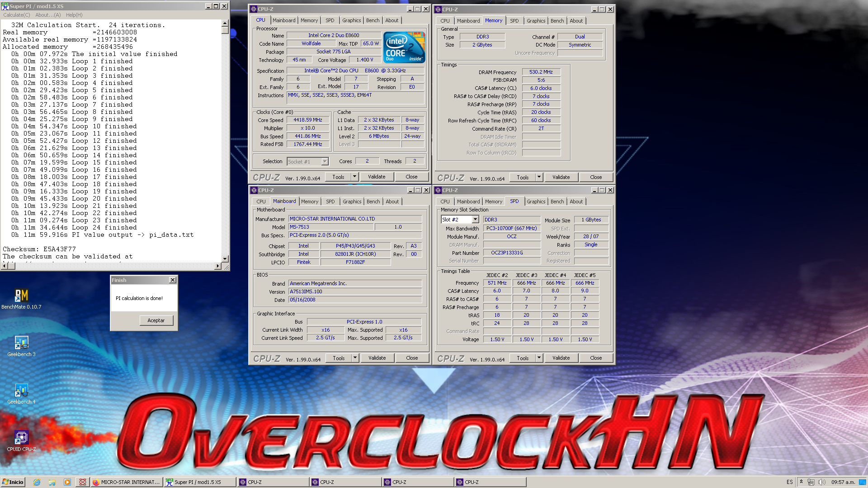Click Validate in CPU-Z motherboard window
This screenshot has height=488, width=868.
pyautogui.click(x=377, y=358)
